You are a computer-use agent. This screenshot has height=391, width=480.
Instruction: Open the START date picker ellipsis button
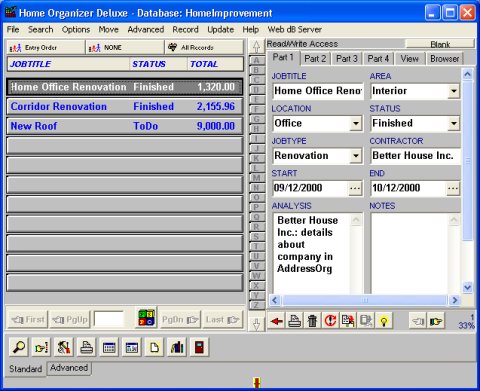tap(355, 189)
